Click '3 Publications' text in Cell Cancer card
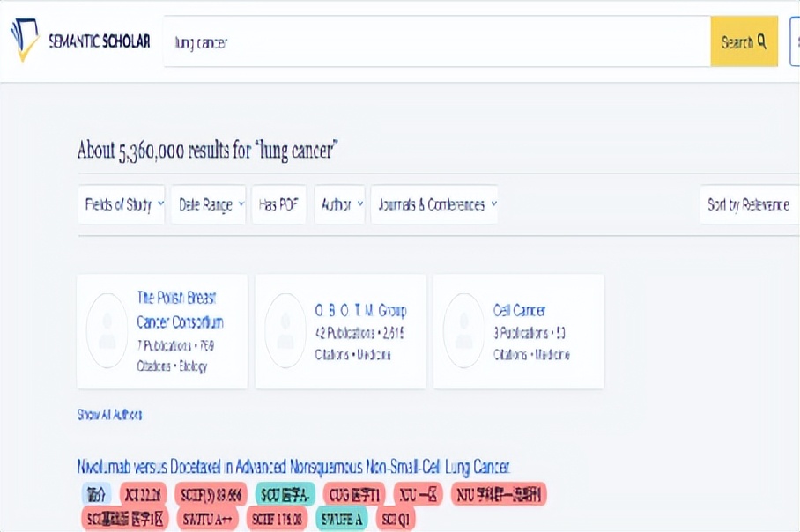800x532 pixels. coord(520,333)
